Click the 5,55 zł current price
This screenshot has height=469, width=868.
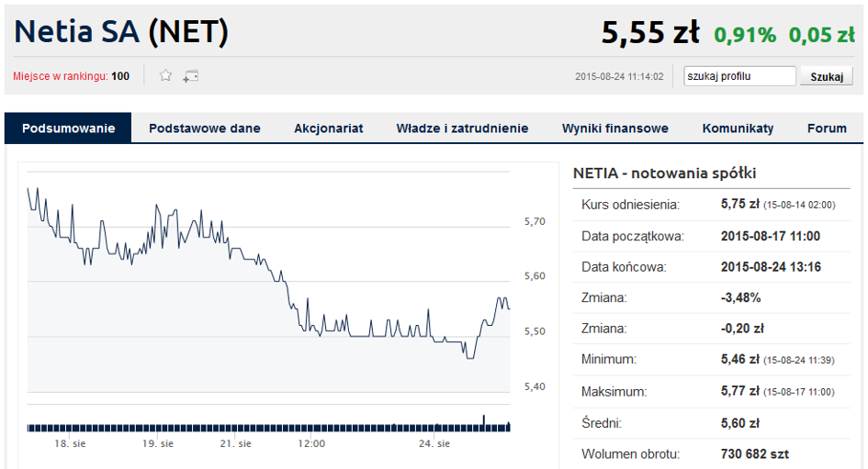pos(650,32)
